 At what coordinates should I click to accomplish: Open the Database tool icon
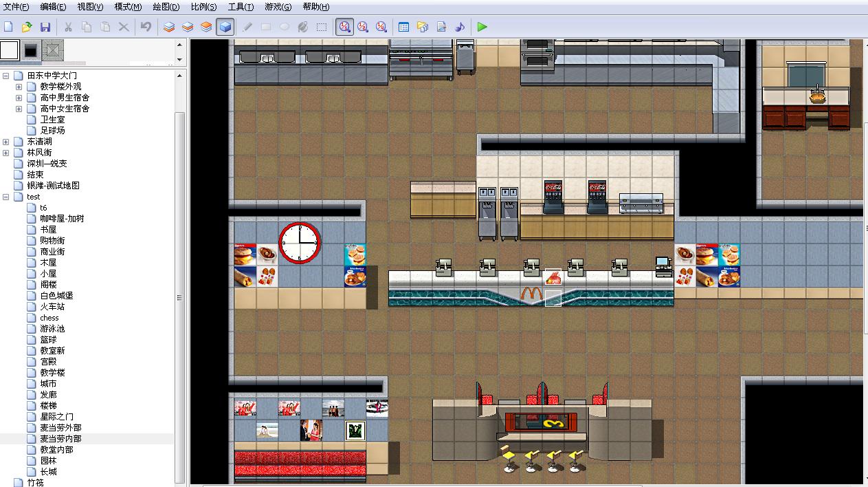click(x=404, y=27)
